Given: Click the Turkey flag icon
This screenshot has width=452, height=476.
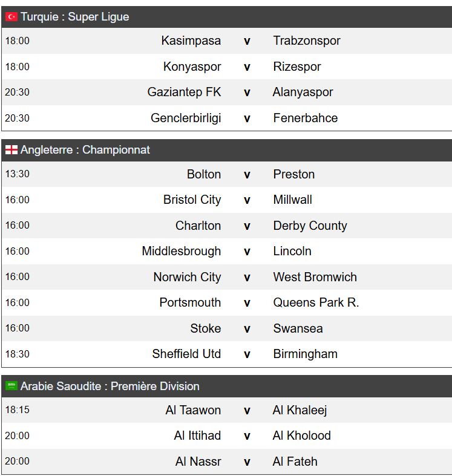Looking at the screenshot, I should (11, 17).
